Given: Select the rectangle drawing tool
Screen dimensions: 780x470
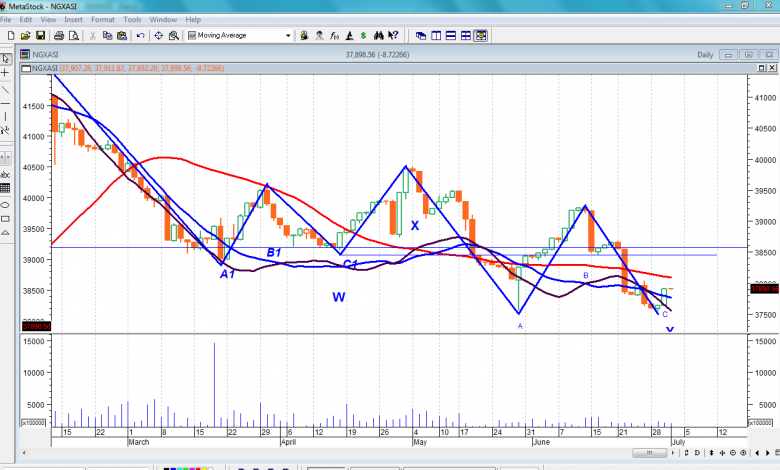Looking at the screenshot, I should pyautogui.click(x=5, y=219).
